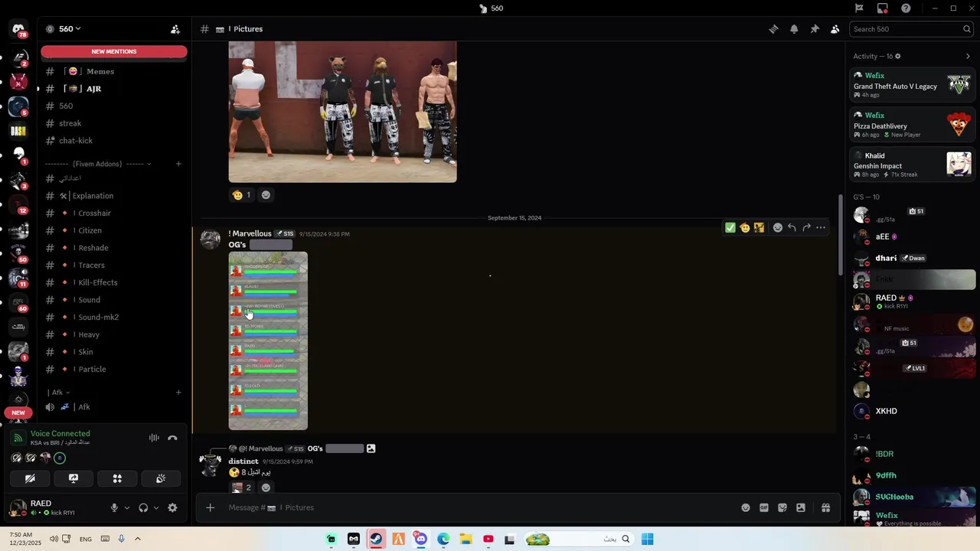Open File Explorer from the taskbar
Screen dimensions: 980x551
(465, 539)
